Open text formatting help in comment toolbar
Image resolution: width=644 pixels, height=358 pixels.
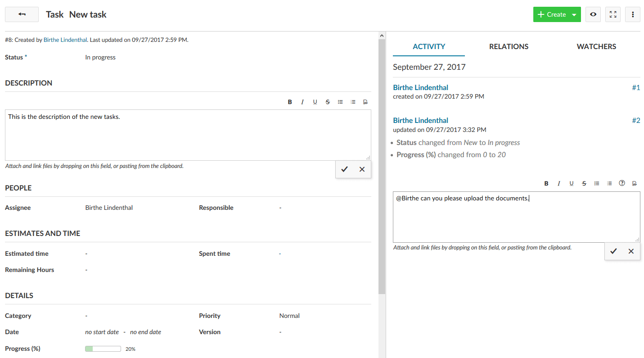(622, 183)
